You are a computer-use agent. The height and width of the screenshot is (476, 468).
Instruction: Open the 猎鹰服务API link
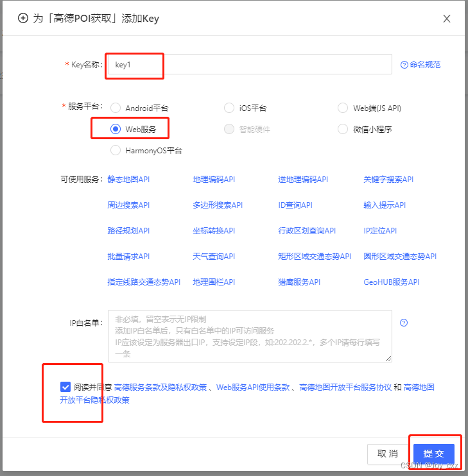299,282
